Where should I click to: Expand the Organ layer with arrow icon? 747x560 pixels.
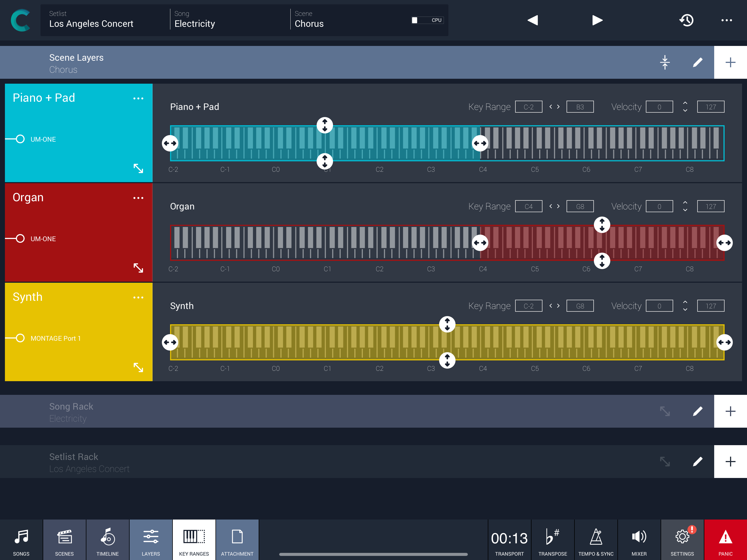138,268
